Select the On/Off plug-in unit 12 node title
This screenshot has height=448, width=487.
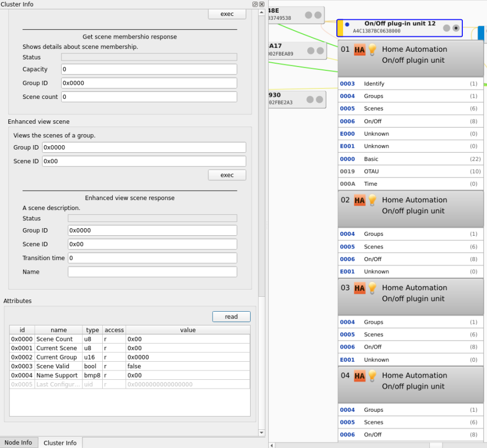click(x=400, y=23)
